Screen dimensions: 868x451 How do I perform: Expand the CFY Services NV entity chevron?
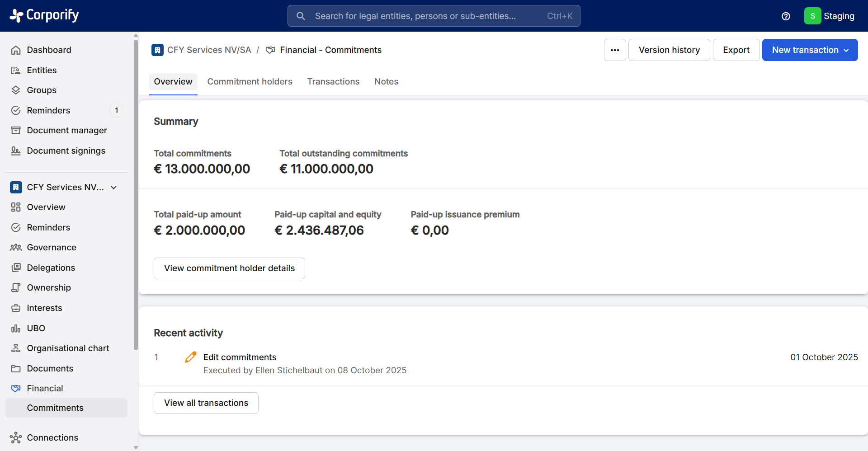coord(114,188)
